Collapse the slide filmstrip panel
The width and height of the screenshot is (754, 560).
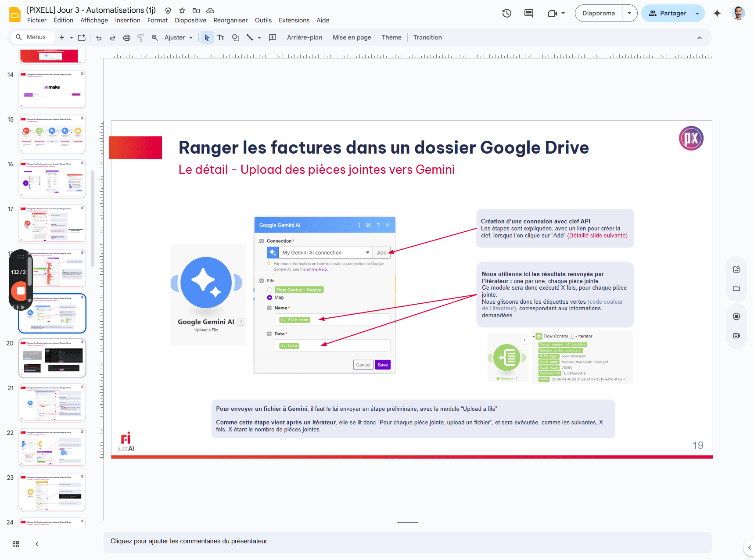pyautogui.click(x=37, y=544)
